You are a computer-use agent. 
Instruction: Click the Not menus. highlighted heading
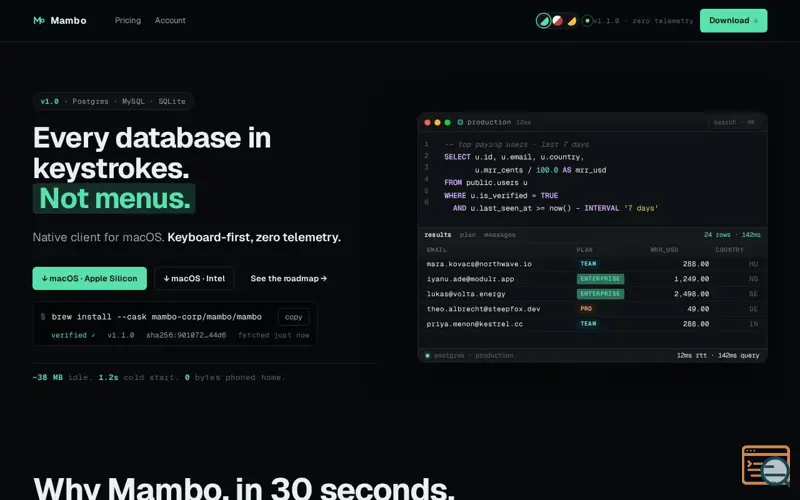pyautogui.click(x=114, y=198)
